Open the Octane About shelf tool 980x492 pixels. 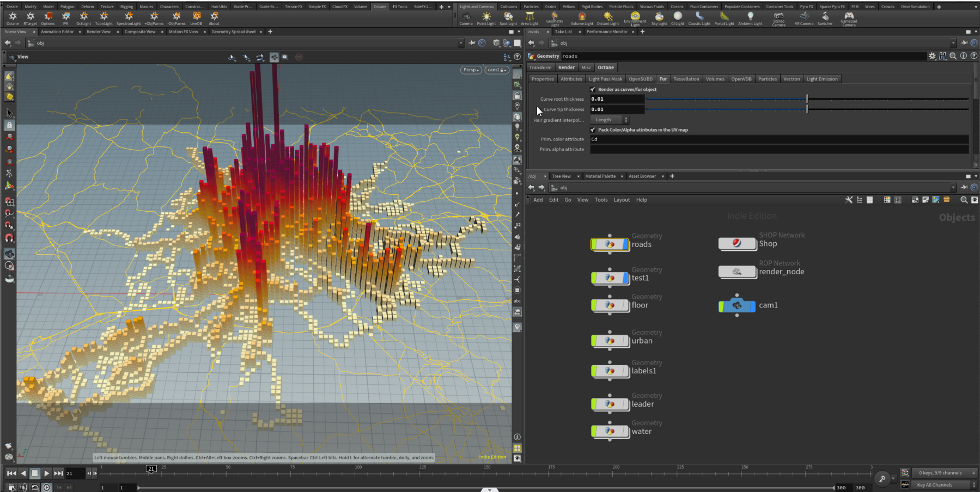click(214, 19)
